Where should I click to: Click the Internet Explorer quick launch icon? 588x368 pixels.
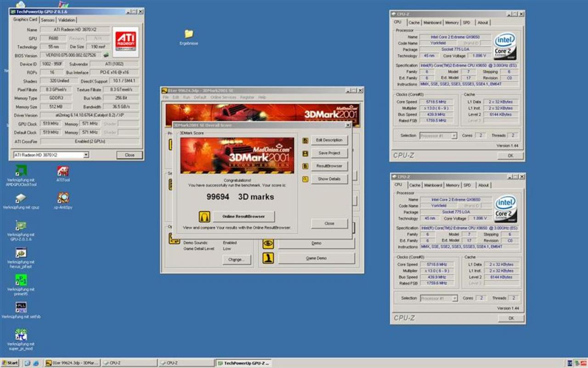click(35, 363)
